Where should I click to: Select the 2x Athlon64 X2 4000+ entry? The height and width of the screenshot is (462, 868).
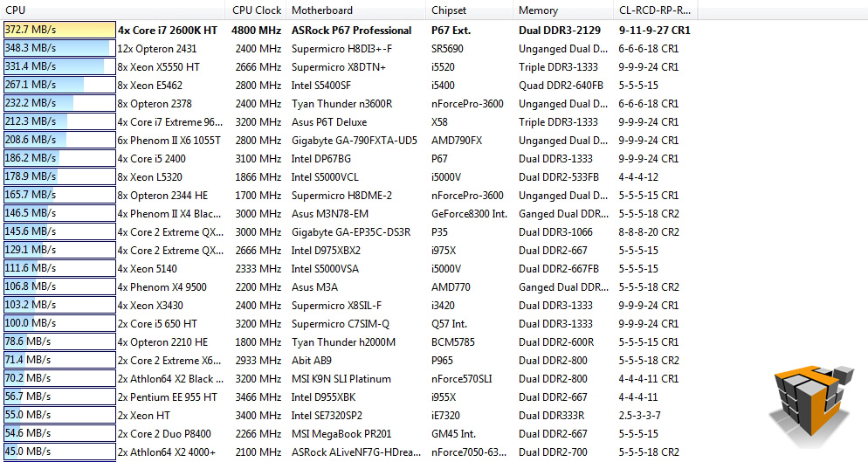tap(167, 452)
